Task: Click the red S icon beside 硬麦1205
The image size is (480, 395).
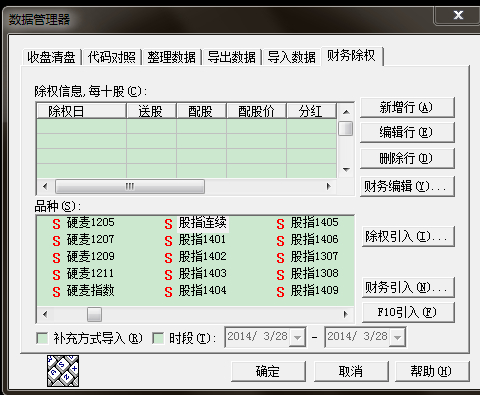Action: [x=56, y=224]
